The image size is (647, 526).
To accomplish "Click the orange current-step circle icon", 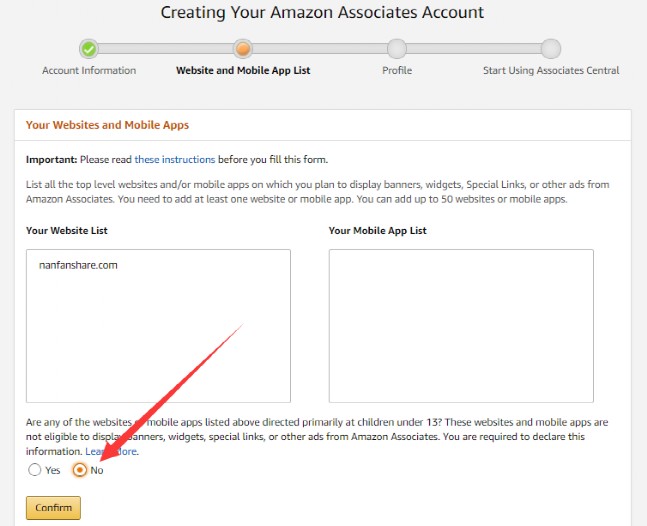I will click(242, 48).
